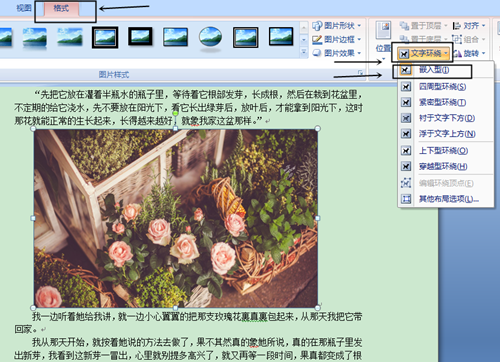Open the 组合 group dropdown
The height and width of the screenshot is (362, 500).
[469, 39]
